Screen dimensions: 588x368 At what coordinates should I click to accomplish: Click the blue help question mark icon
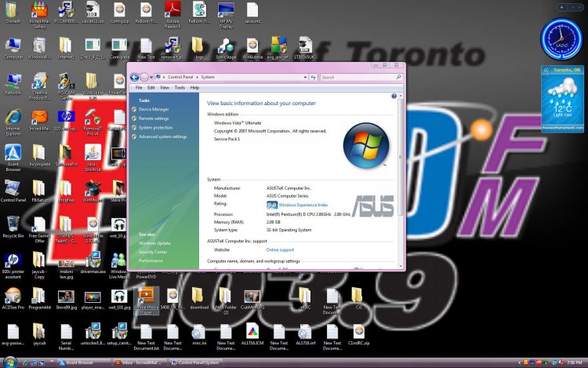pyautogui.click(x=394, y=96)
